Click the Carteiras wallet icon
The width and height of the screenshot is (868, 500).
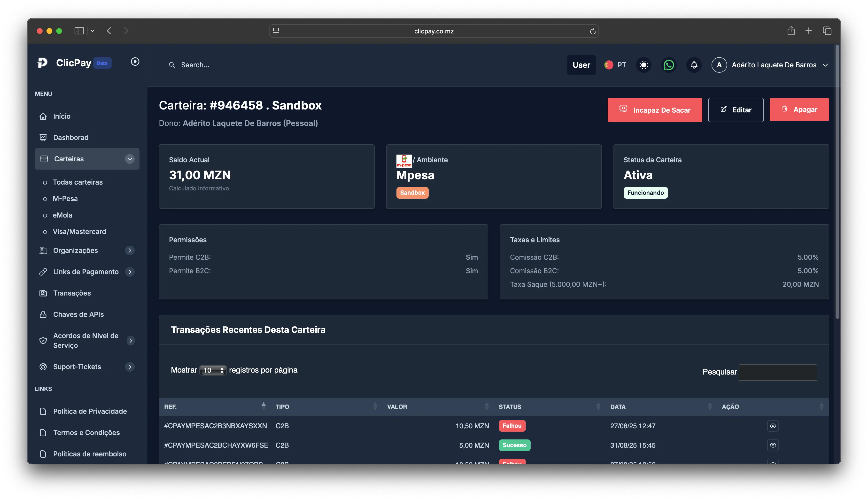click(x=44, y=159)
